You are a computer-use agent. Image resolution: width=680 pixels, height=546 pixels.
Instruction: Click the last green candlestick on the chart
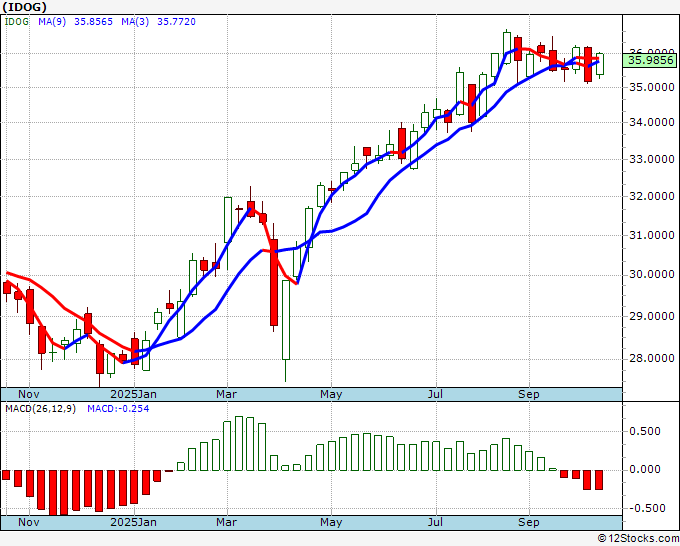(x=600, y=64)
